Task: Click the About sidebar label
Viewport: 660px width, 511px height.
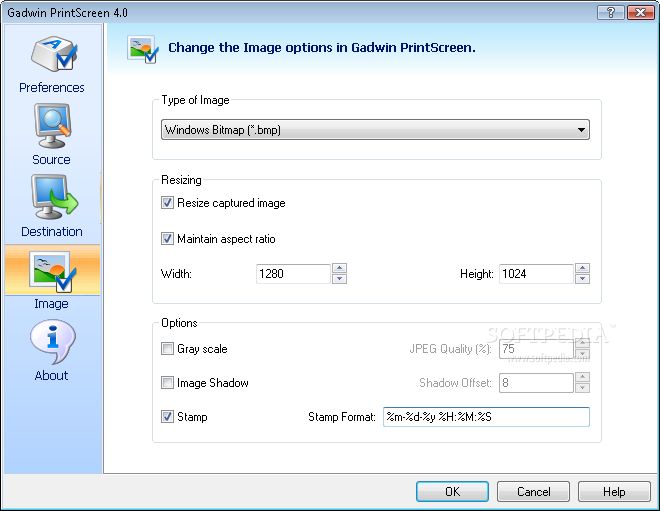Action: pos(51,375)
